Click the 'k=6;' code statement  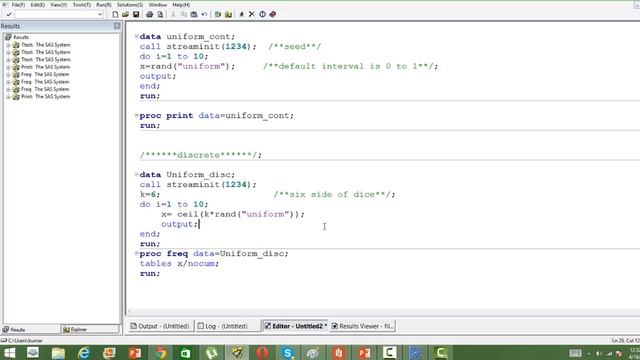click(150, 195)
